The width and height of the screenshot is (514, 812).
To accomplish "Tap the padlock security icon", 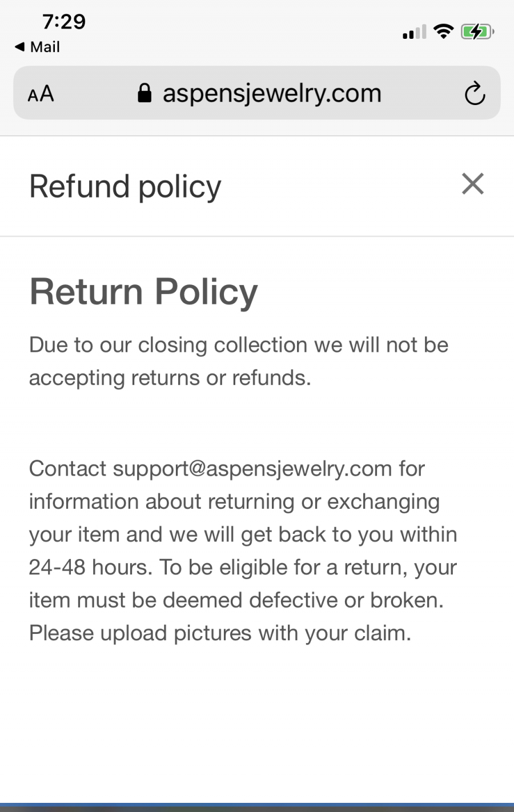I will [x=144, y=93].
